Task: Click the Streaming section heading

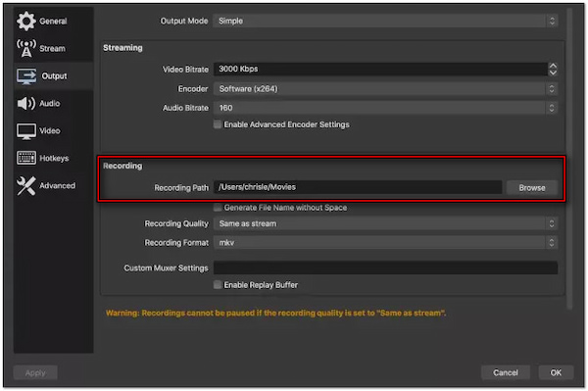Action: tap(123, 48)
